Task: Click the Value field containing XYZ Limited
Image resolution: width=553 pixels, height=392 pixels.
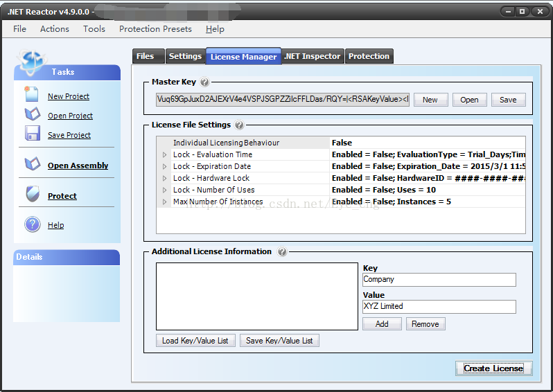Action: point(439,307)
